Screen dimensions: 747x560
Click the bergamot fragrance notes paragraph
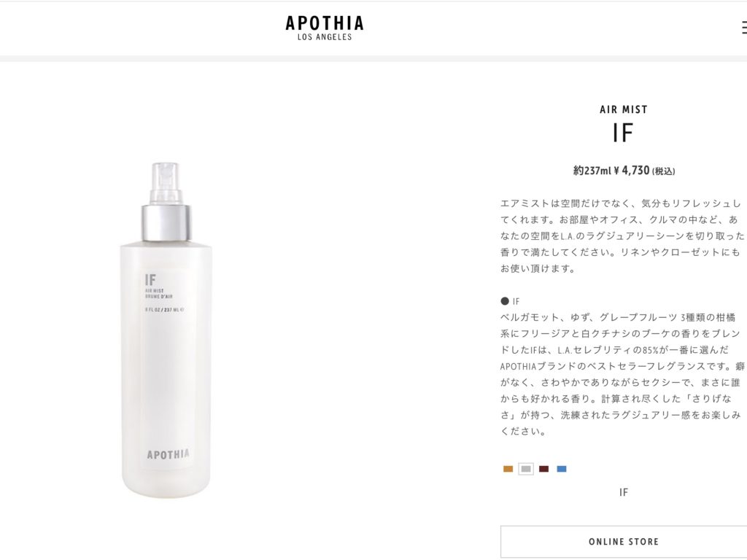point(623,374)
